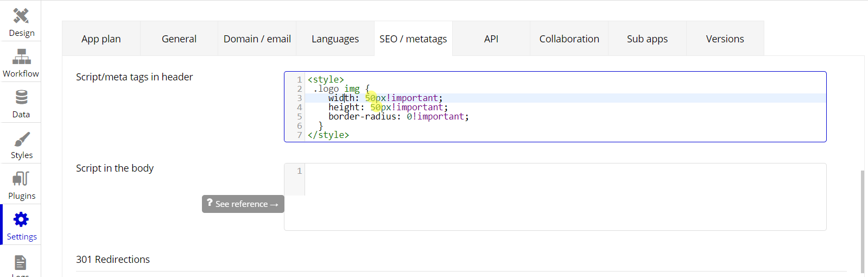Select the SEO / metatags tab

[x=413, y=39]
